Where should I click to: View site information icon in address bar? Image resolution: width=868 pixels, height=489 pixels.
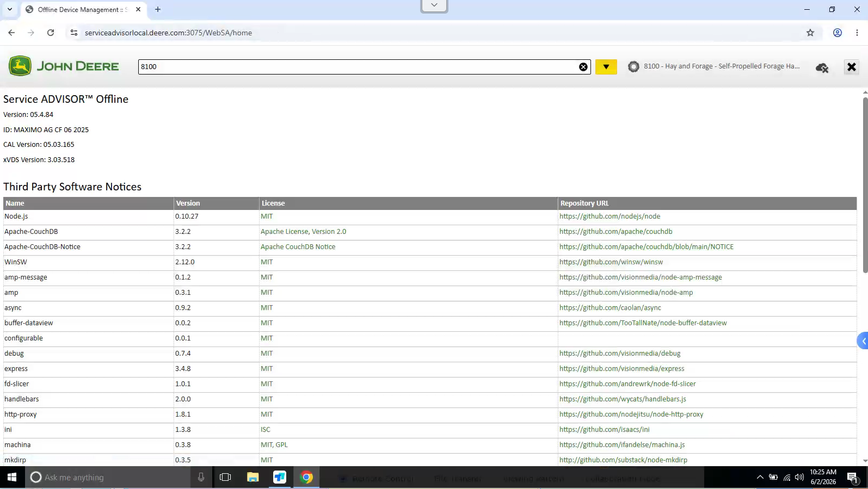(x=74, y=33)
